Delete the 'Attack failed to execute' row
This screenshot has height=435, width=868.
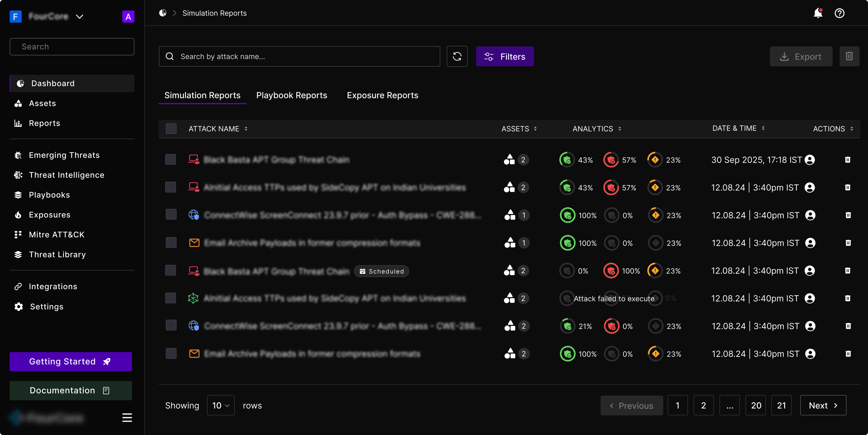[848, 298]
